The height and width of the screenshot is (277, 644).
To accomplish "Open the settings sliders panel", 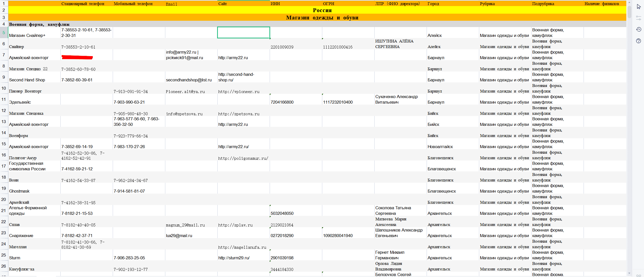I will (639, 18).
